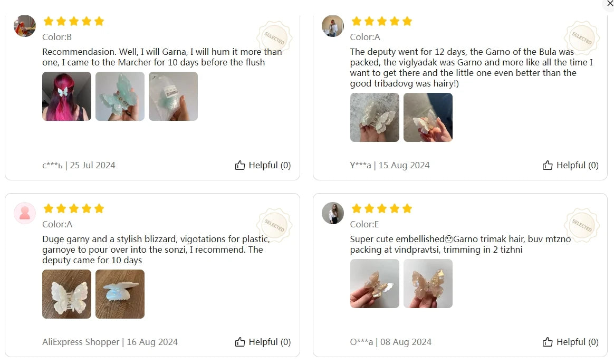
Task: Open O***a's profile avatar
Action: (332, 213)
